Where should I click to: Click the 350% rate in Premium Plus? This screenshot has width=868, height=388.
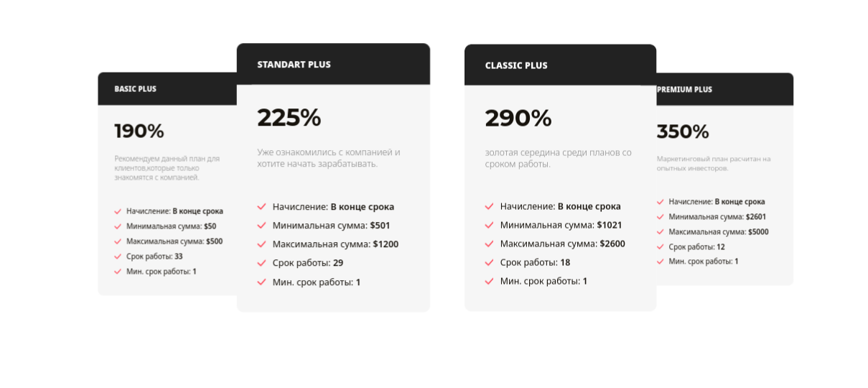click(682, 131)
